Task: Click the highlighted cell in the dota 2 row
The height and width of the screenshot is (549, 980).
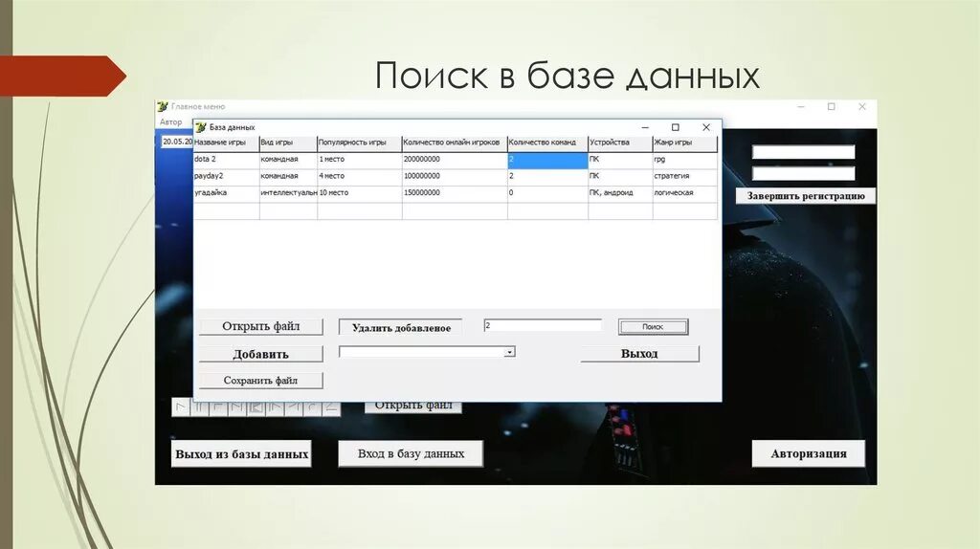Action: point(547,160)
